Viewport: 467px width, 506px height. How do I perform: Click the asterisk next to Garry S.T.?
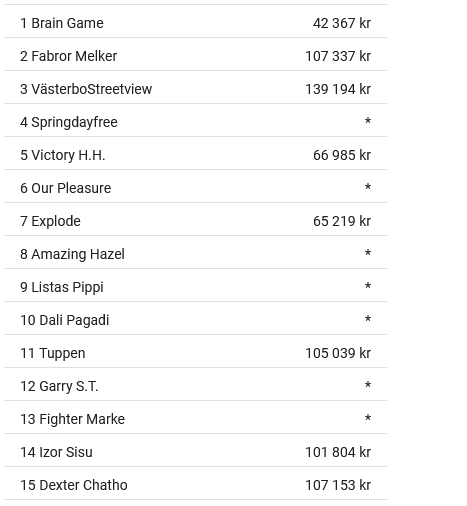[x=368, y=385]
